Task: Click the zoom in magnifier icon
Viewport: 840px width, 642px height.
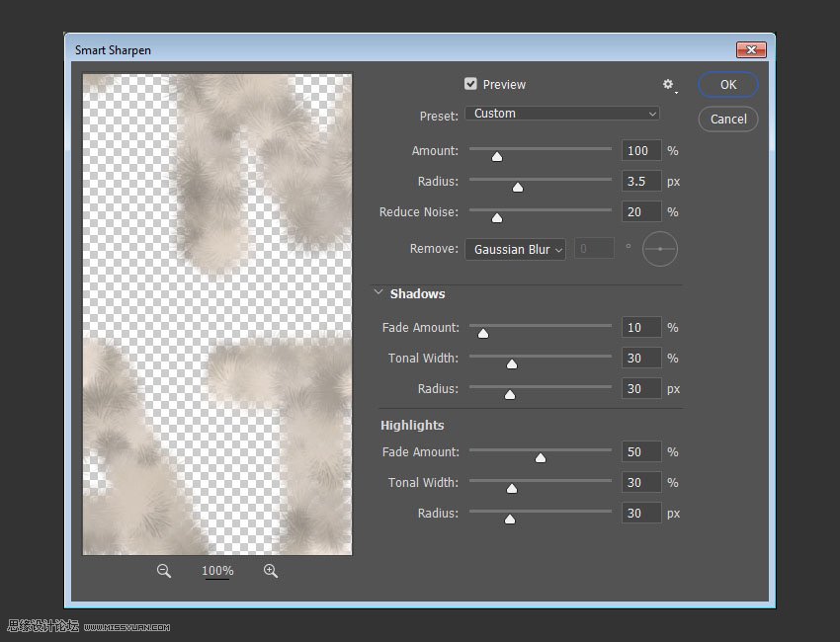Action: 271,571
